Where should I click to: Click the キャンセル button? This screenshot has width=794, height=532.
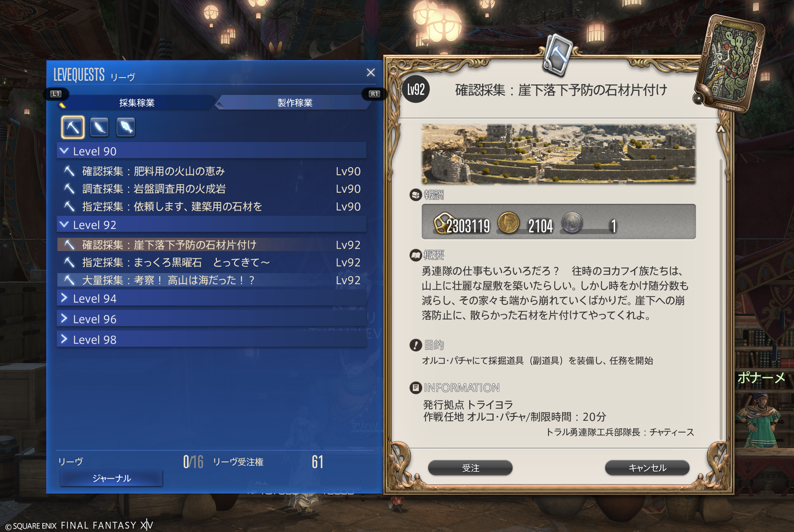(647, 468)
